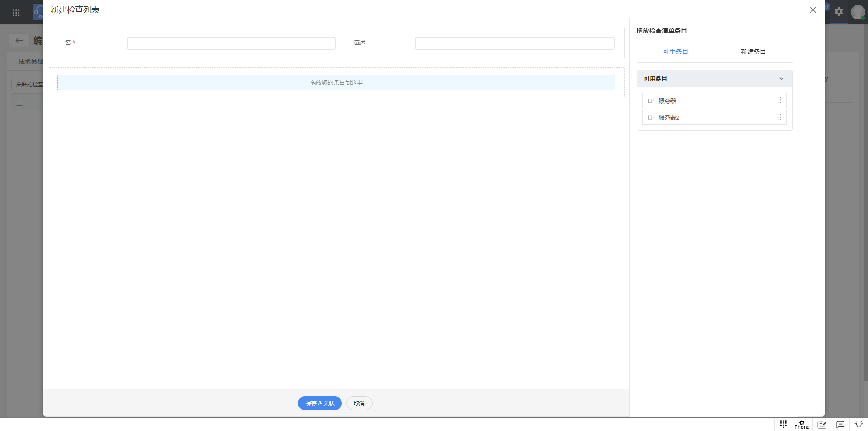
Task: Click the 名 name input field
Action: click(x=231, y=43)
